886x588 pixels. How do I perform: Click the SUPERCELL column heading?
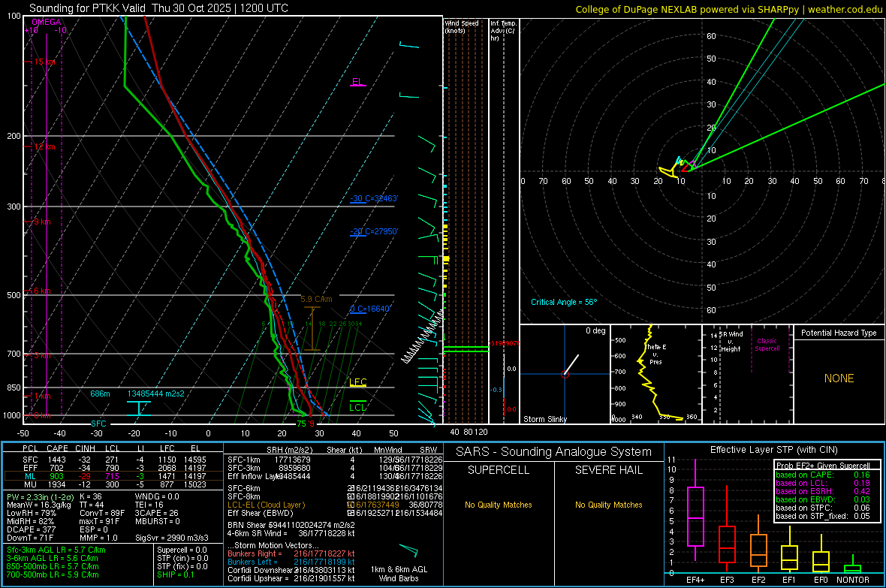(499, 470)
